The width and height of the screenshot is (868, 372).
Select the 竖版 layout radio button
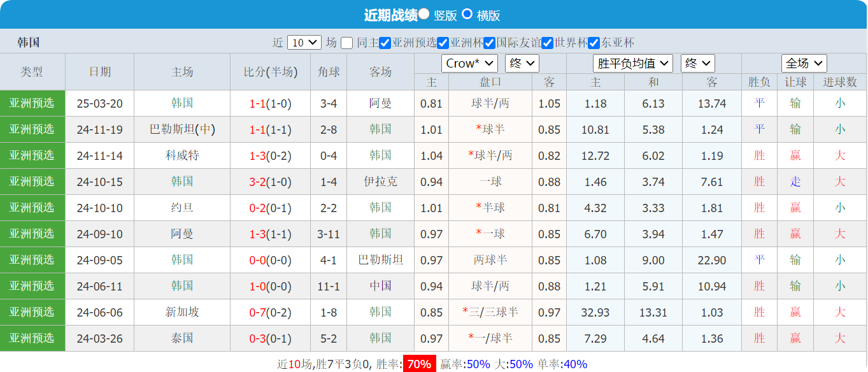(x=423, y=13)
